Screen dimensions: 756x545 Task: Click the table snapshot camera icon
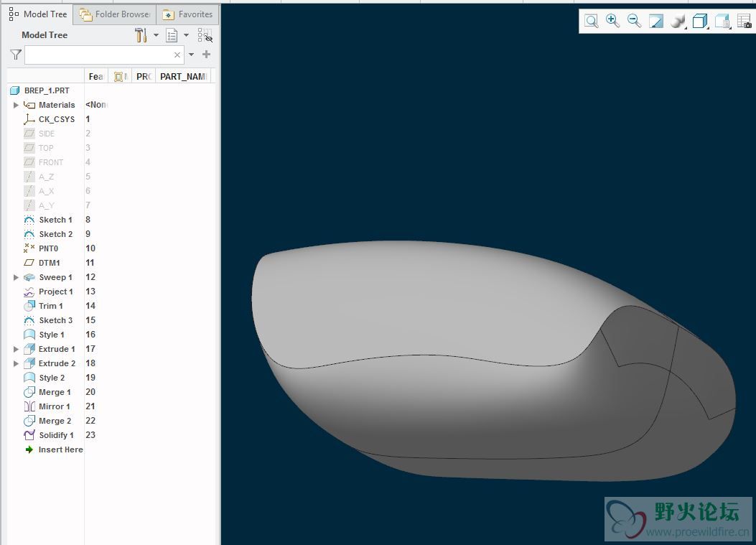(745, 21)
